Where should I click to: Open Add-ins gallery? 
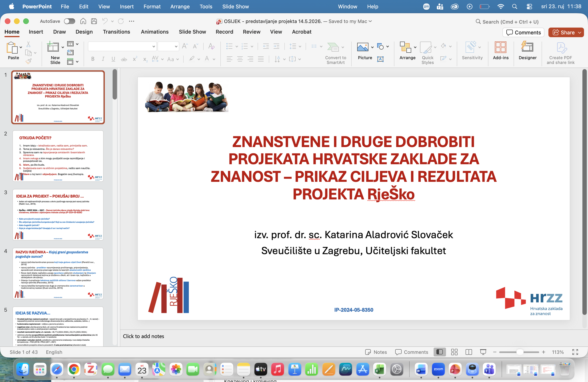pos(501,51)
